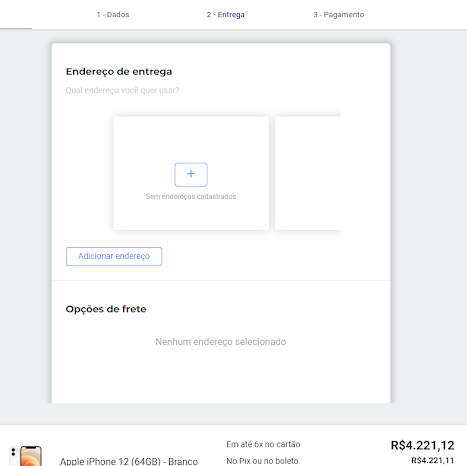Go back to the 1 - Dados step
This screenshot has width=467, height=466.
(113, 15)
